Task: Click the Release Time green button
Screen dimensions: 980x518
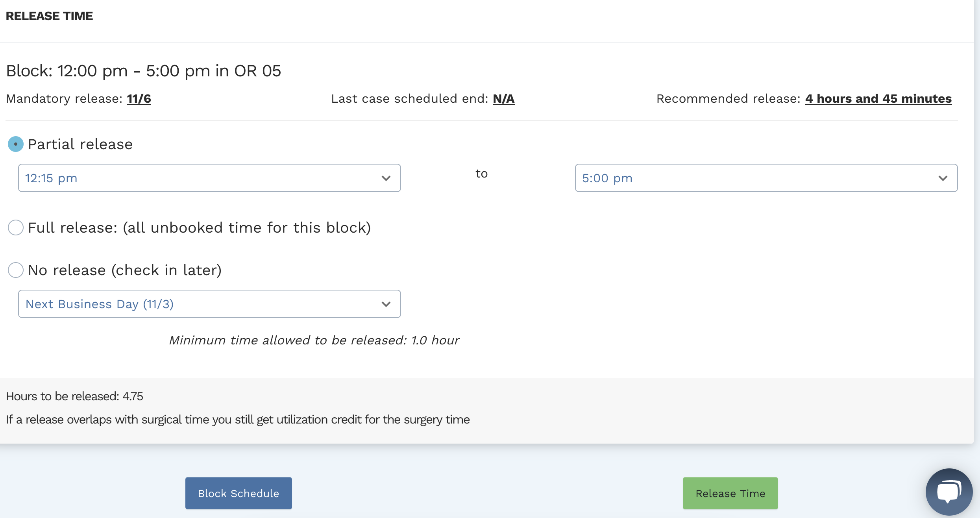Action: point(730,493)
